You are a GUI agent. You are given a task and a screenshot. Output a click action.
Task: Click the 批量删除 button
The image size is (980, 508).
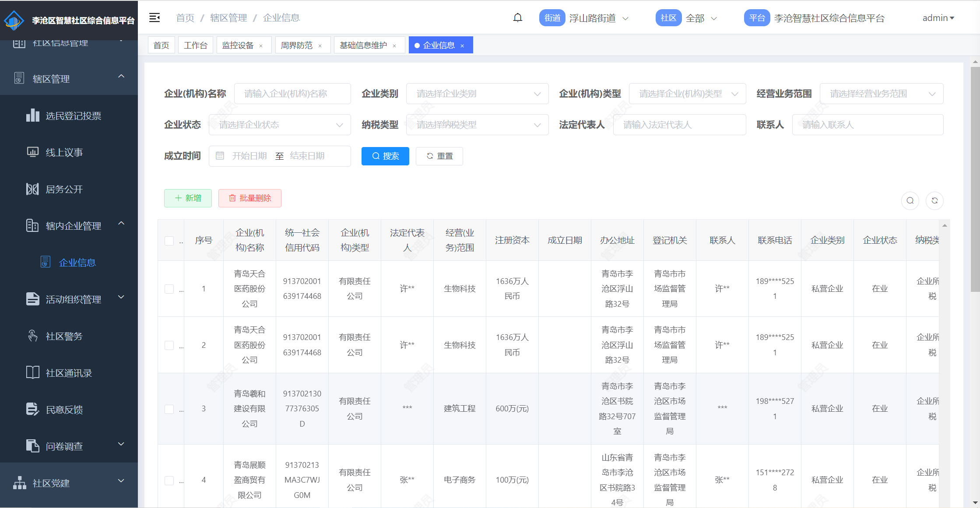[x=250, y=198]
